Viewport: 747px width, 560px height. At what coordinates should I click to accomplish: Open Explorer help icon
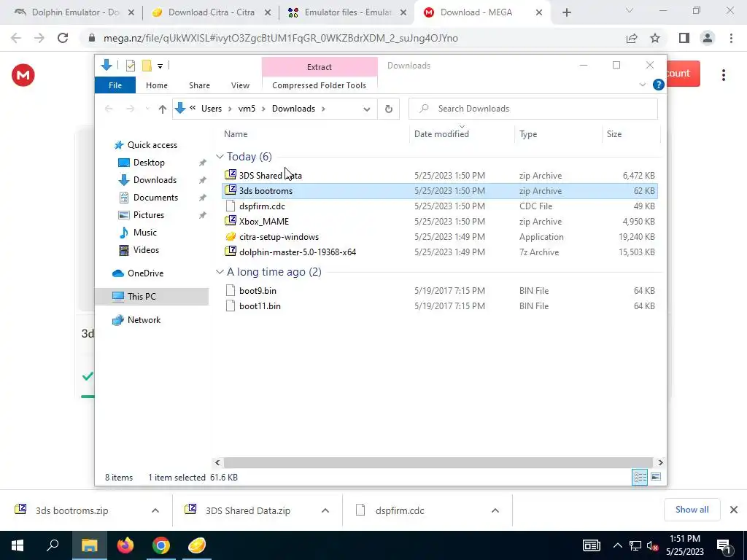coord(659,85)
